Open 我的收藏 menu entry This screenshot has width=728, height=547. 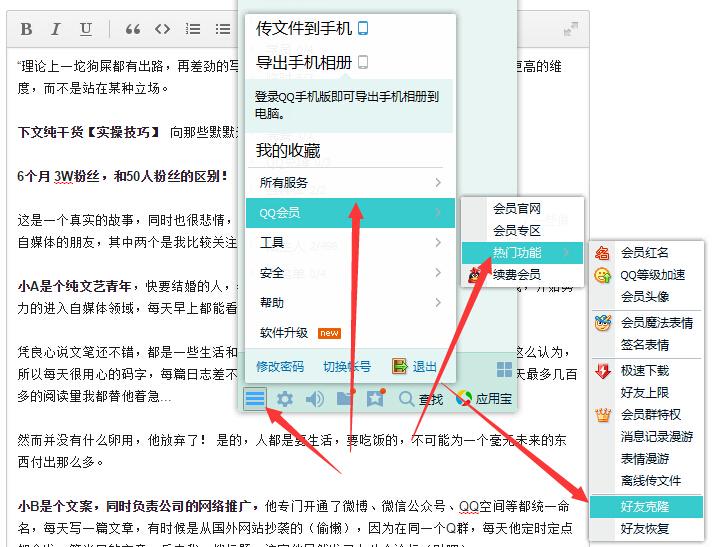click(350, 150)
